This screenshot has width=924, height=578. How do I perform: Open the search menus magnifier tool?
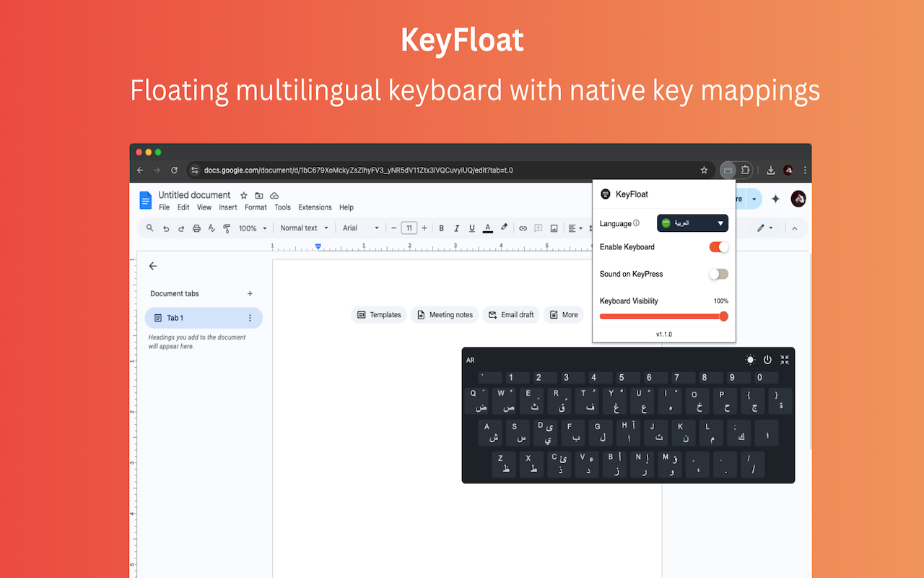150,228
